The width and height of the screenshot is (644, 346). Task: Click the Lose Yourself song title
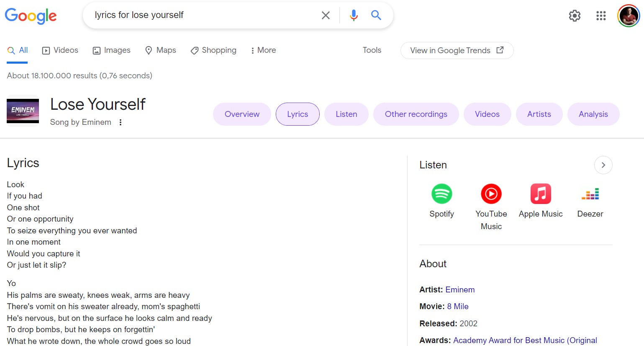[97, 104]
